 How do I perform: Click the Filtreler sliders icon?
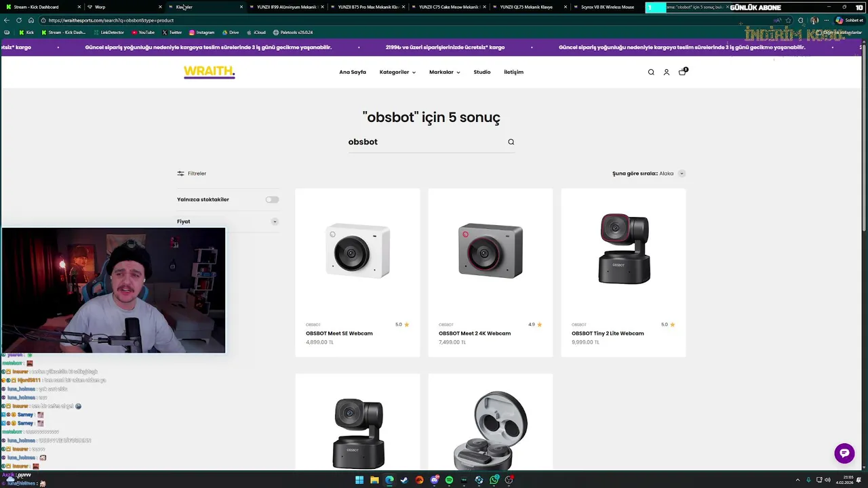click(x=180, y=174)
